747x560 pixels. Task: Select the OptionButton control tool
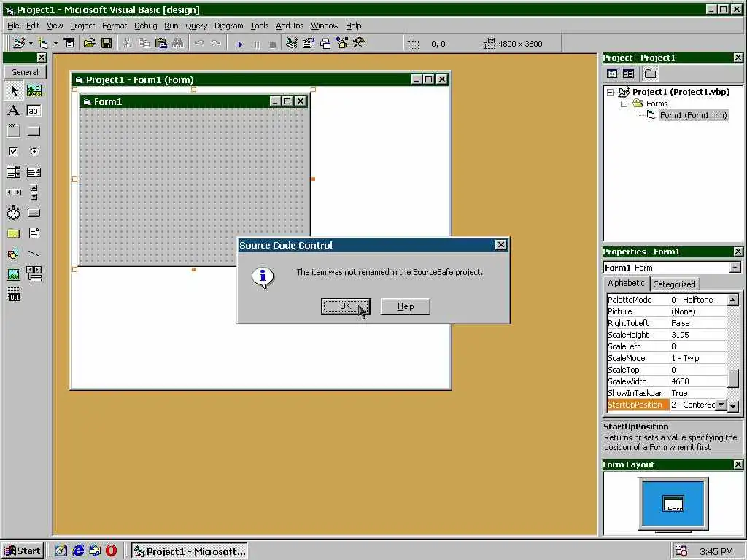34,152
